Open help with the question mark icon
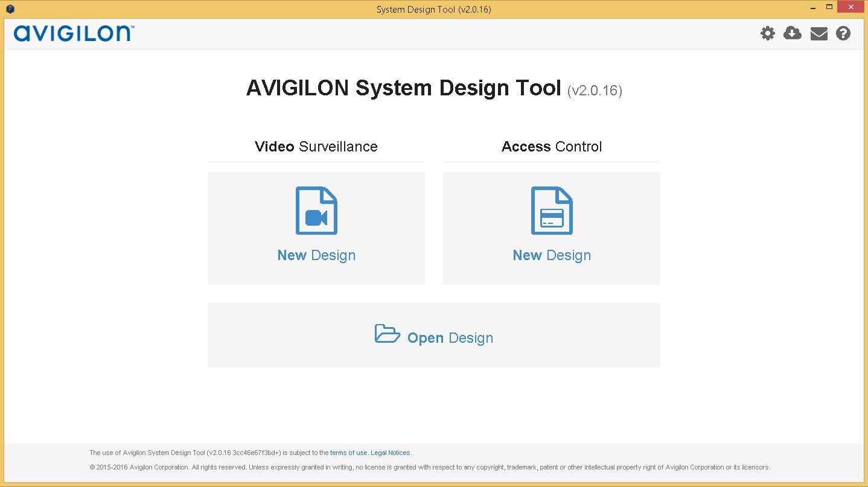The image size is (868, 487). coord(843,33)
